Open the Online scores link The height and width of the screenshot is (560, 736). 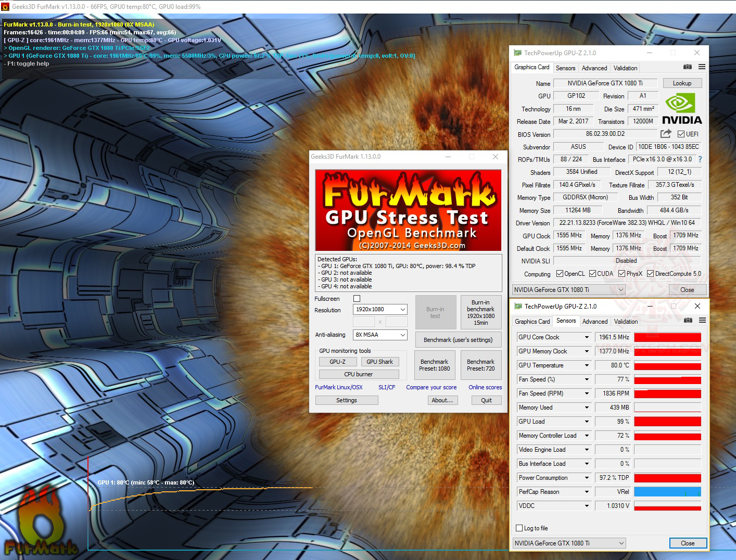click(x=485, y=387)
